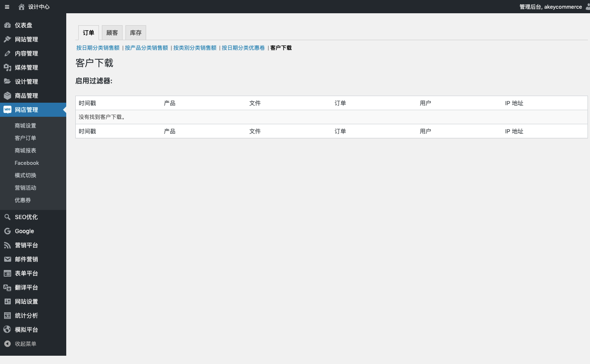Open the 翻译平台 menu label

coord(26,287)
